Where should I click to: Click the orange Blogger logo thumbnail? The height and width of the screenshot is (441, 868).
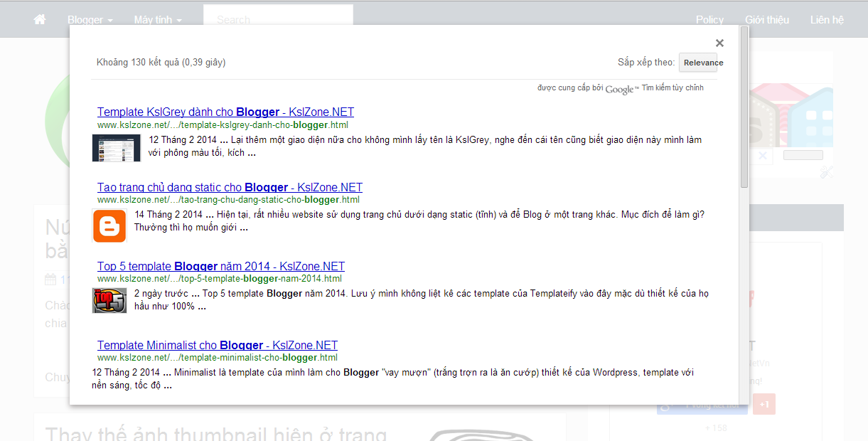tap(109, 226)
